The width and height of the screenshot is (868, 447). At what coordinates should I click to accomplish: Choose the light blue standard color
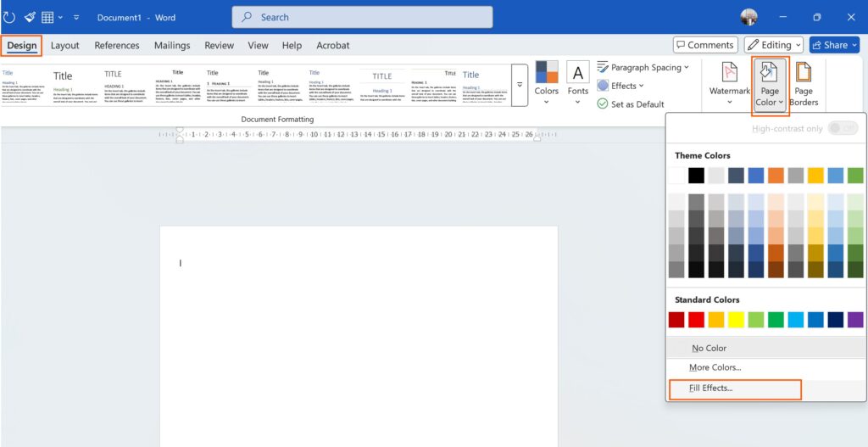coord(795,320)
